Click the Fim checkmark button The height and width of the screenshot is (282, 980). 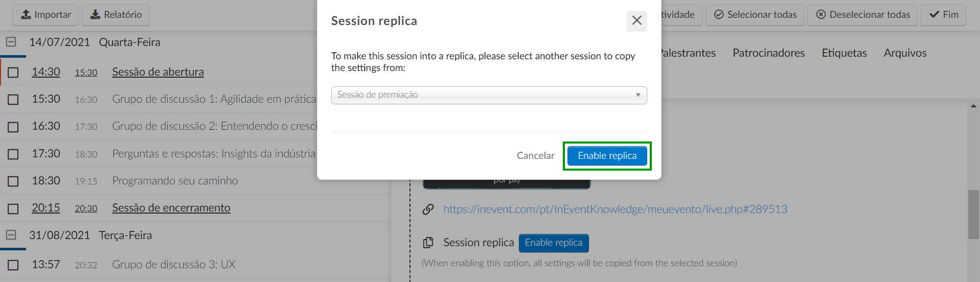(x=944, y=15)
